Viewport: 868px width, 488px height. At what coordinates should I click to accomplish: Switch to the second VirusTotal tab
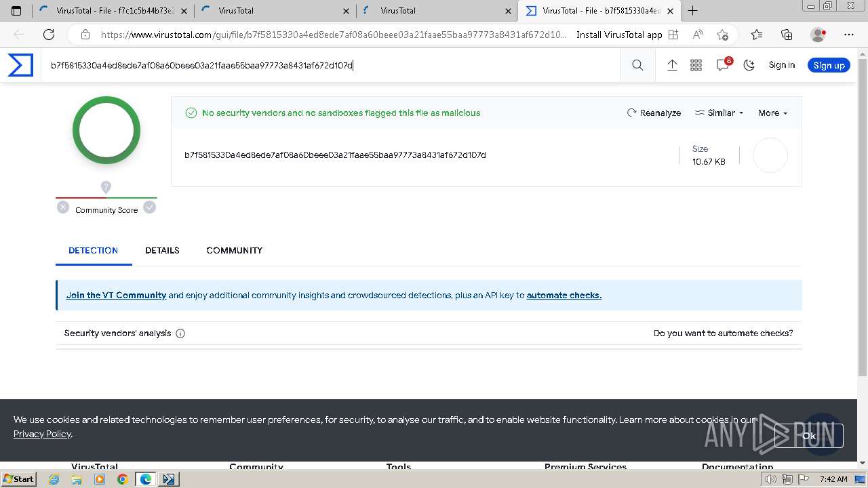click(x=275, y=11)
